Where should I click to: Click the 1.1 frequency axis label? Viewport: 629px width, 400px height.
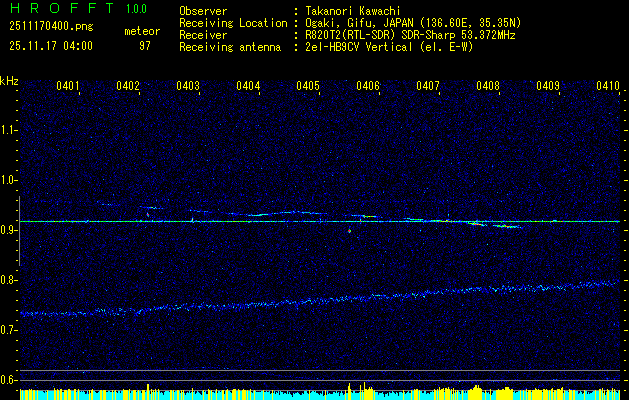pyautogui.click(x=9, y=129)
